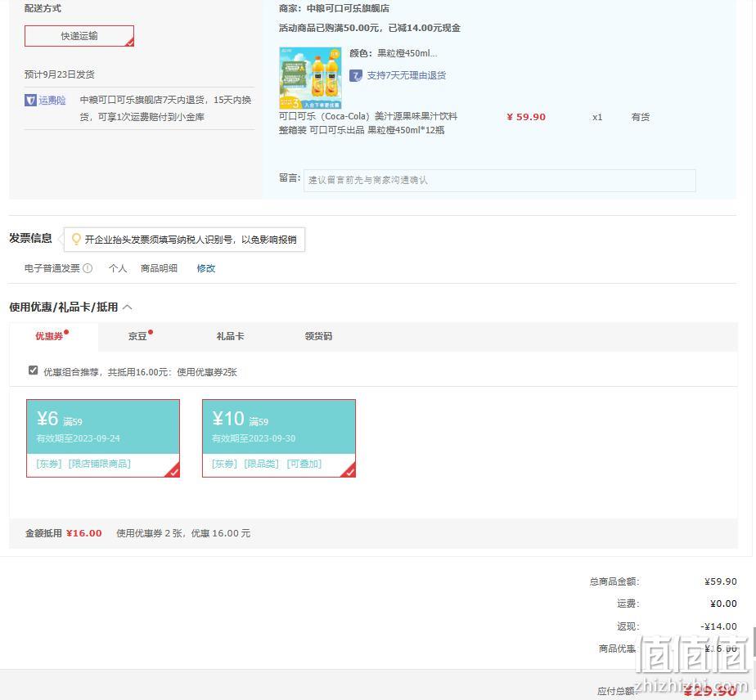Click the merchant name 中粮可口可乐旗舰店
Viewport: 756px width, 700px height.
pos(348,9)
